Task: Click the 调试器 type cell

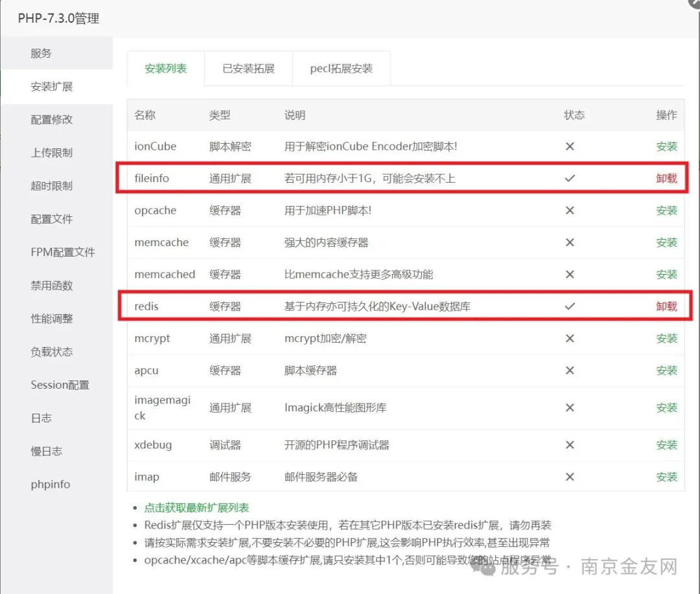Action: [225, 445]
